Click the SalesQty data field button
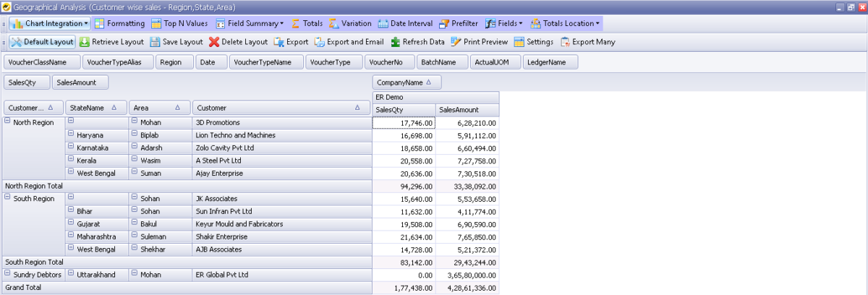 point(27,82)
